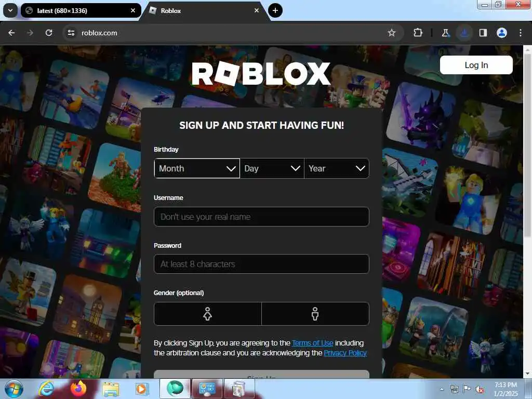Open Chrome three-dot menu
The height and width of the screenshot is (399, 532).
(521, 33)
